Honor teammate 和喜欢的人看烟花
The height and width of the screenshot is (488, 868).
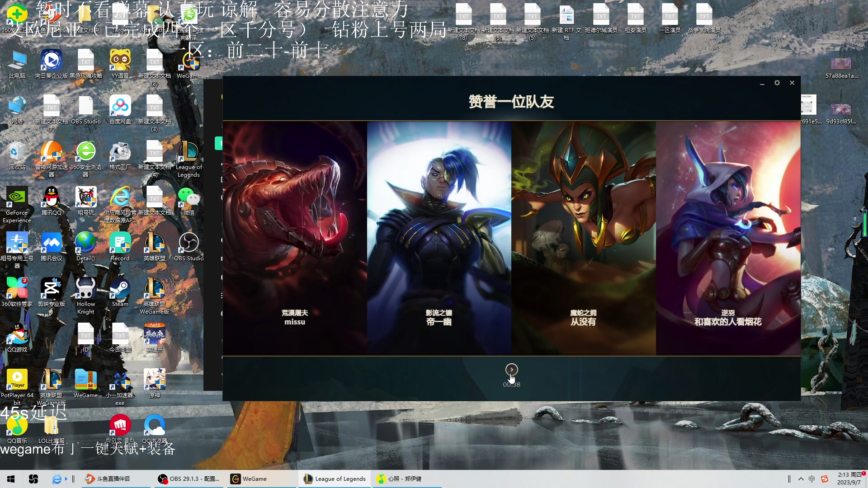pyautogui.click(x=728, y=238)
